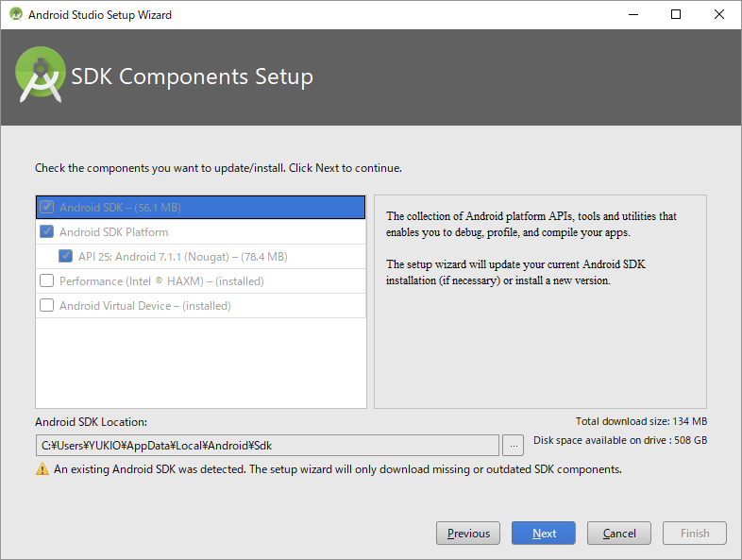Close the Android Studio Setup Wizard

tap(719, 15)
